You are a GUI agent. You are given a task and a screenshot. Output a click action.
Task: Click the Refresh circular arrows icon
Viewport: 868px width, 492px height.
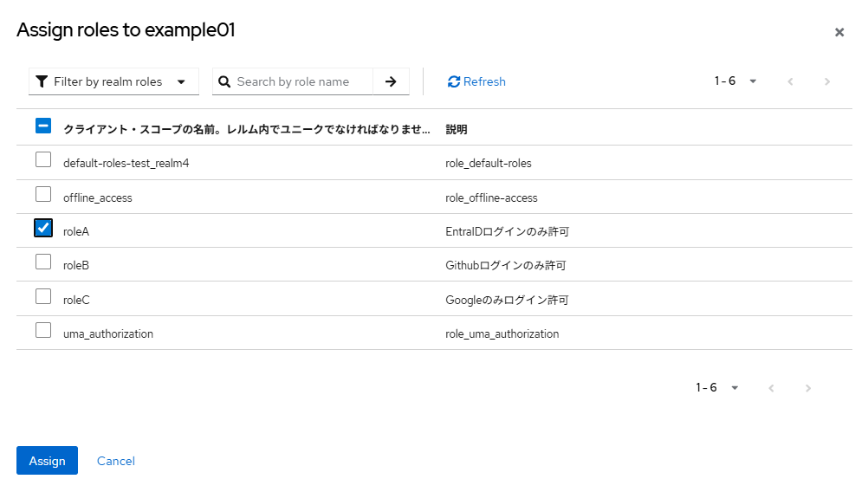coord(454,82)
